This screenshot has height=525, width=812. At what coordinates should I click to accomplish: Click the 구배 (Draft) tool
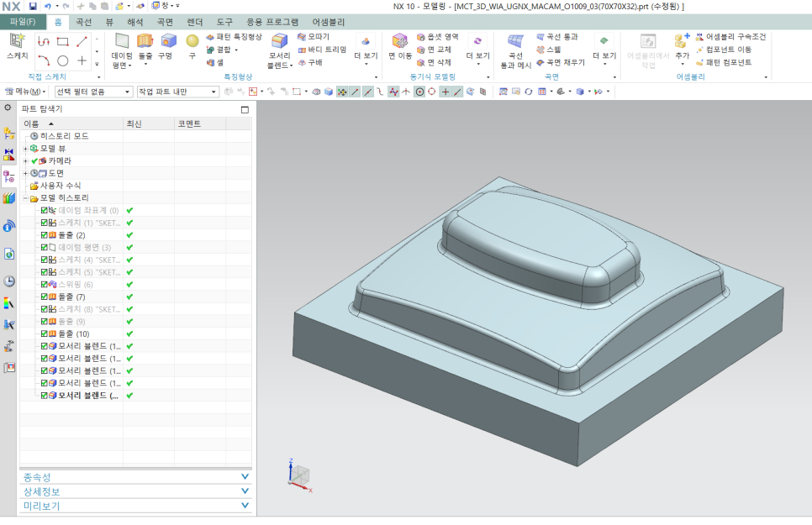[310, 62]
